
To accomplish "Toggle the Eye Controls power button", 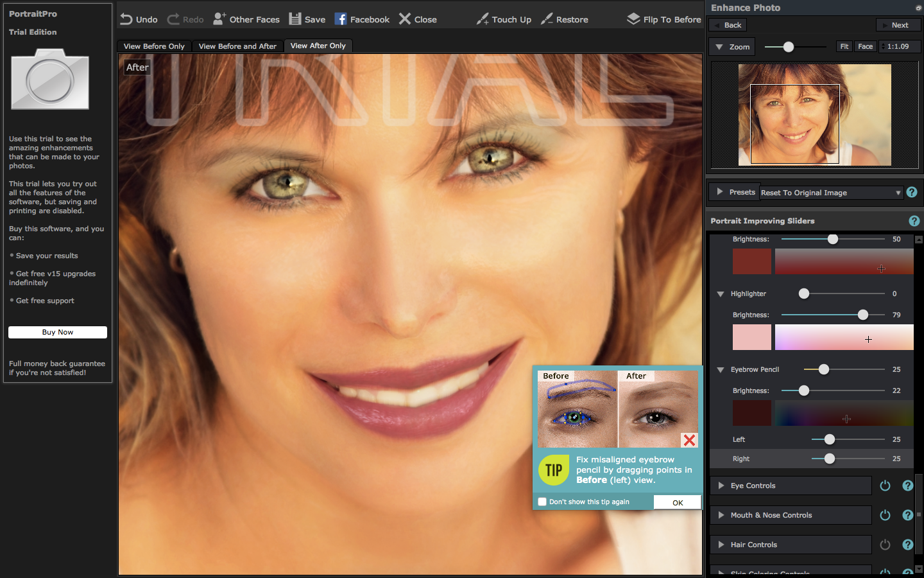I will (x=885, y=486).
